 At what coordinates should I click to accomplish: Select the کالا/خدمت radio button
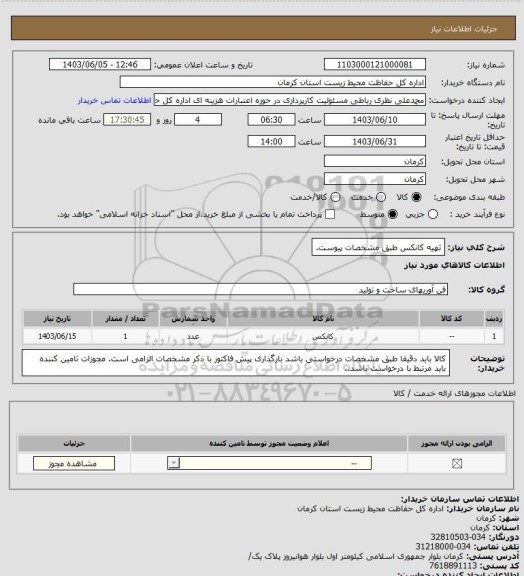point(335,197)
